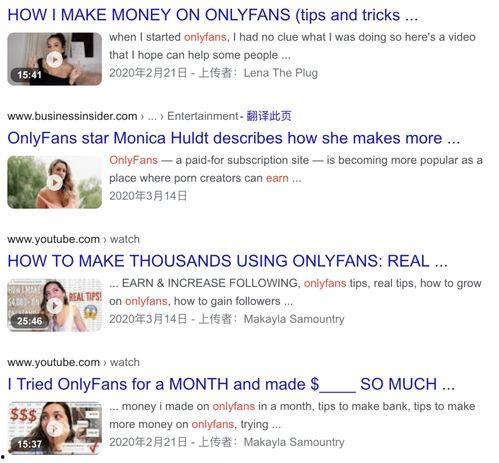Screen dimensions: 499x463
Task: Click the 翻译此页 translate link
Action: click(x=269, y=116)
